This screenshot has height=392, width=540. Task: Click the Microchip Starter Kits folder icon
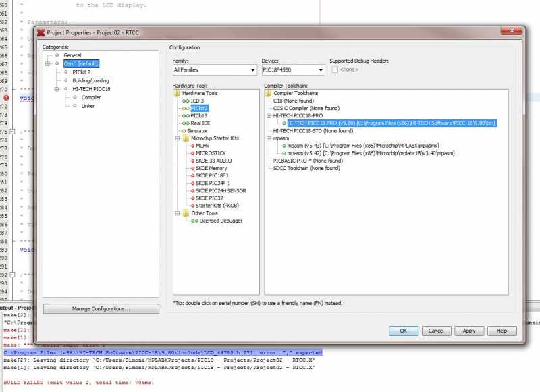186,138
